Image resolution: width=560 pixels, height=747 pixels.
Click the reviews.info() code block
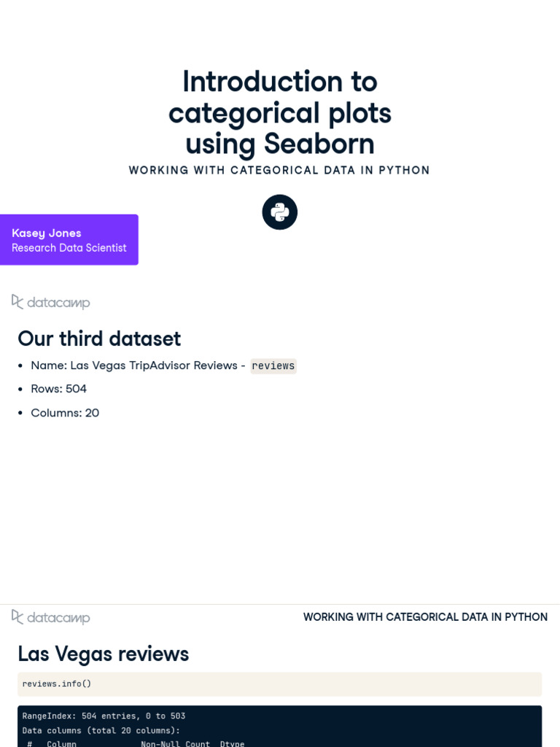279,684
